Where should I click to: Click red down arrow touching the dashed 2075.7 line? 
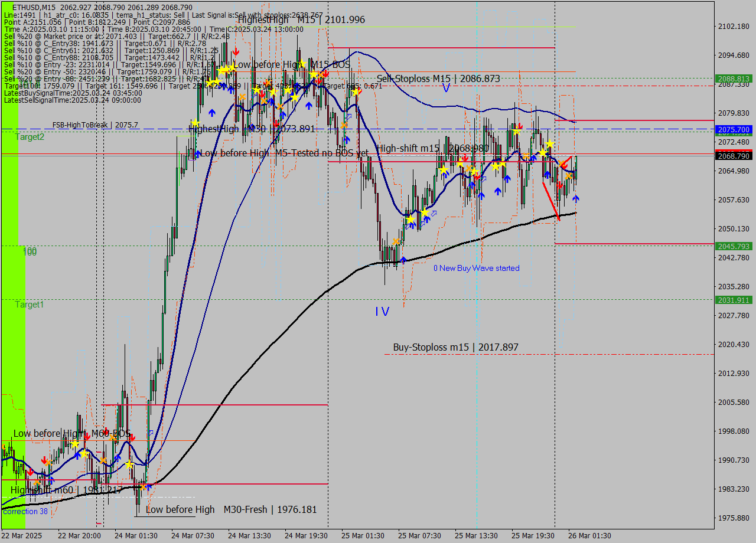click(519, 126)
